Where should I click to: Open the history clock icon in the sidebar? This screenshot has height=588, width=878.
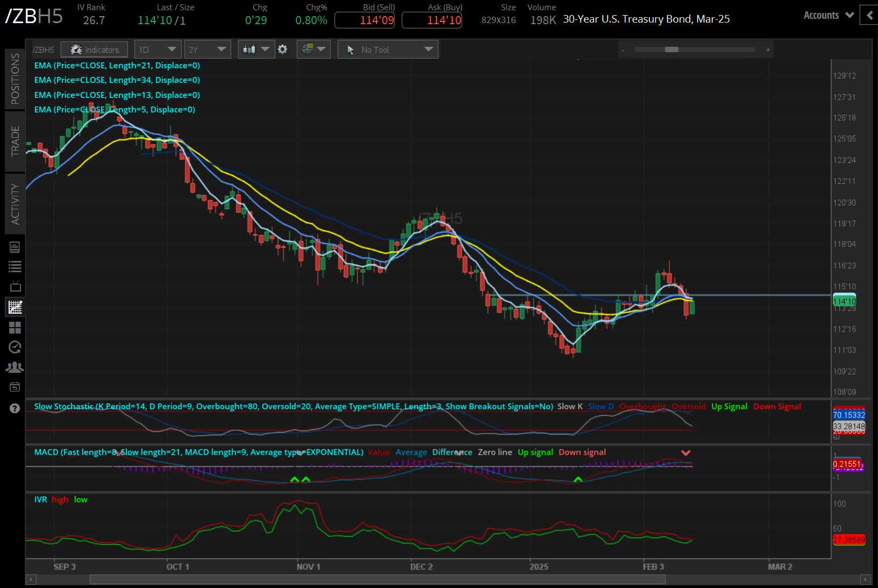15,347
